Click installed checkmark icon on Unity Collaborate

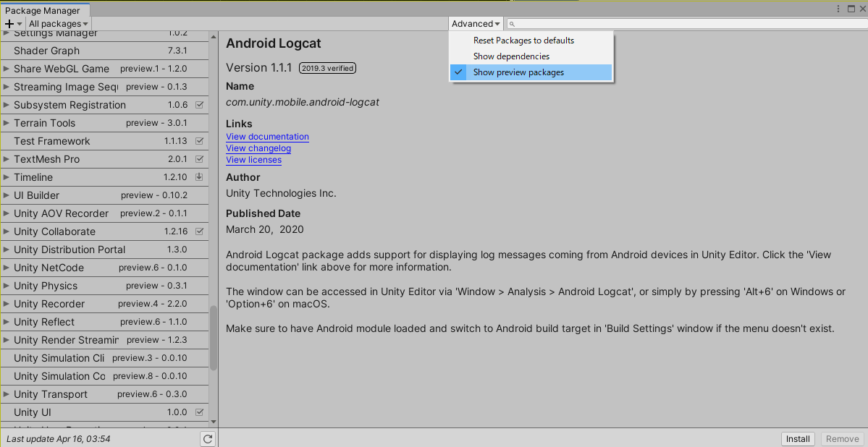pyautogui.click(x=200, y=231)
